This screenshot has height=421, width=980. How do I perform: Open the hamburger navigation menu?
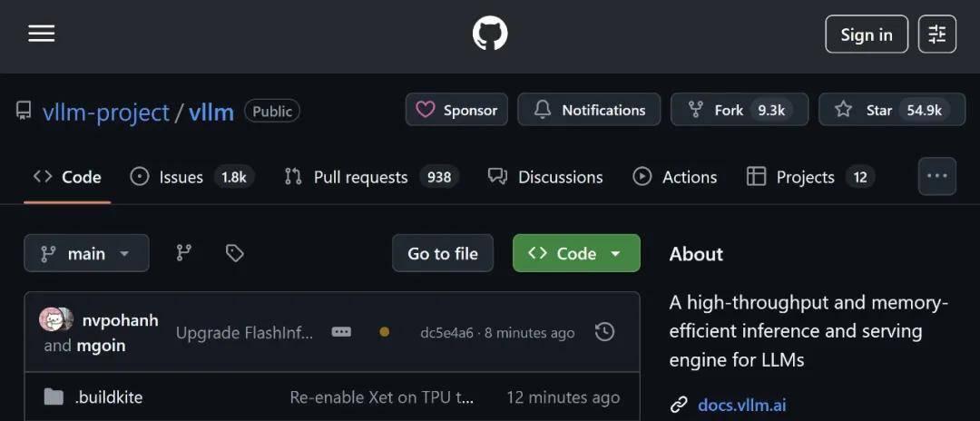pos(41,34)
